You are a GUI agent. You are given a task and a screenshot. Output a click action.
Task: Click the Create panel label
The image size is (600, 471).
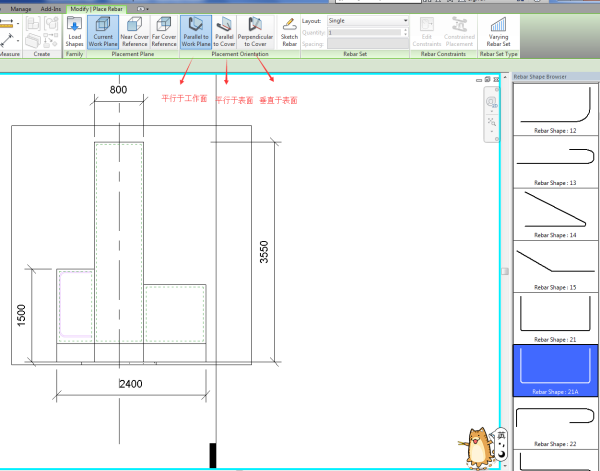point(42,54)
